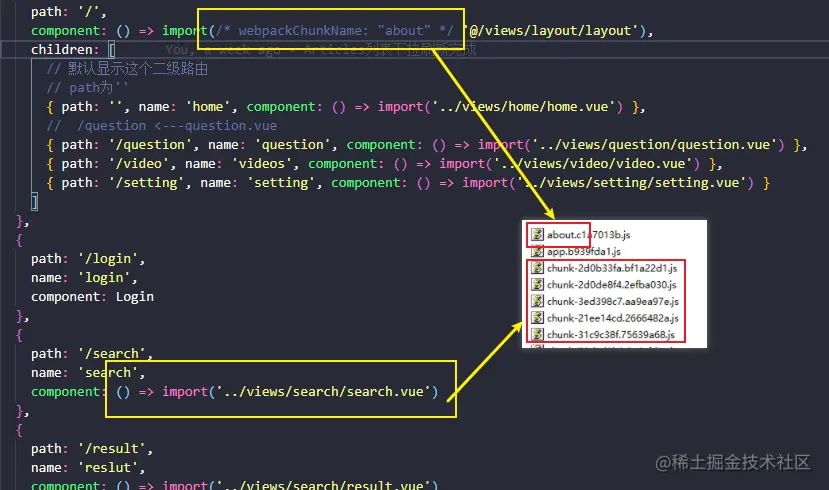Click the '../views/video/video.vue' import string
The height and width of the screenshot is (490, 829).
click(x=593, y=164)
